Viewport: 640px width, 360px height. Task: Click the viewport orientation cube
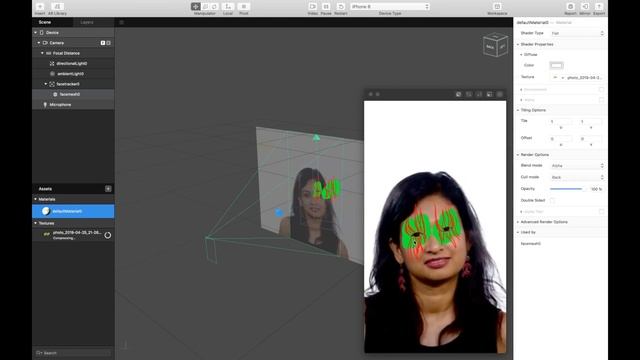pos(495,45)
